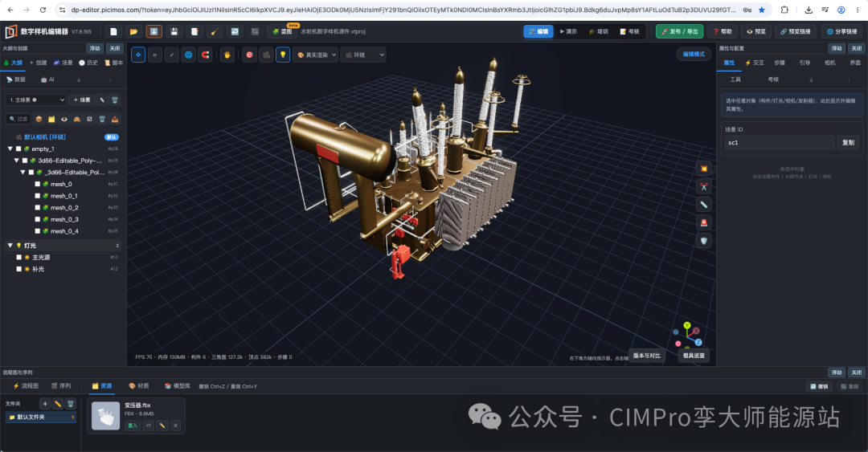This screenshot has width=868, height=452.
Task: Toggle checkbox for mesh_0_4 node
Action: (38, 231)
